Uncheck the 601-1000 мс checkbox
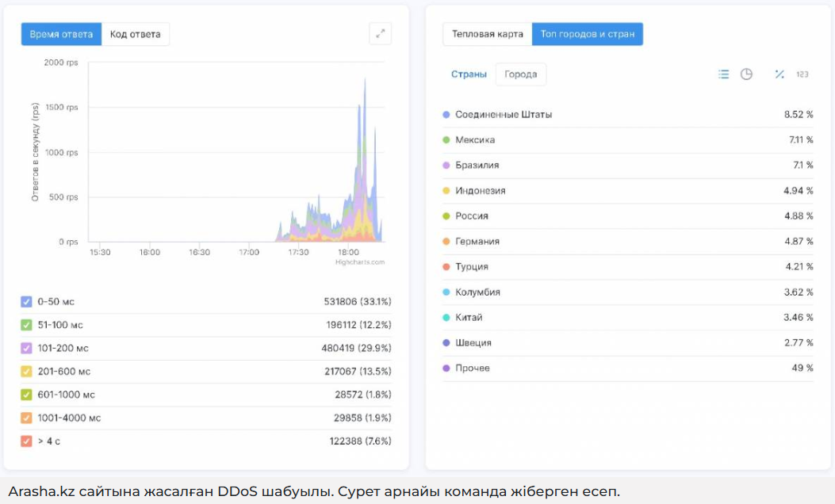The width and height of the screenshot is (835, 504). (x=26, y=395)
